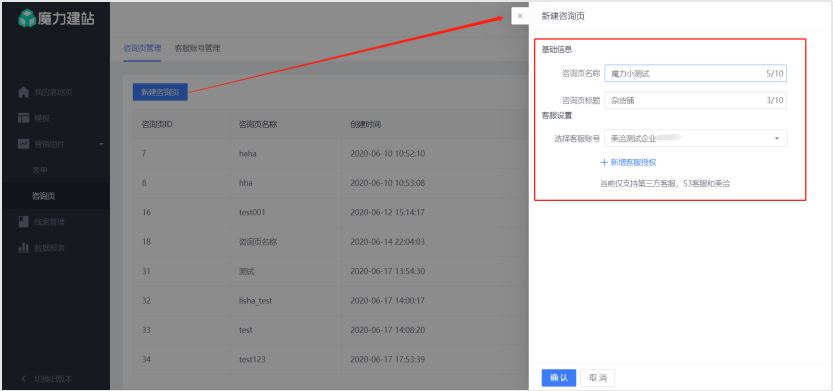This screenshot has width=833, height=391.
Task: Open the 模板 template icon
Action: (x=23, y=118)
